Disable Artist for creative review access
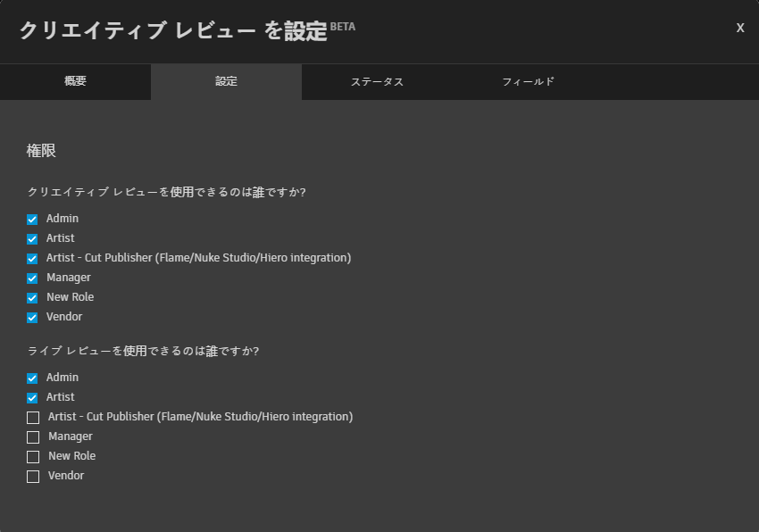759x532 pixels. tap(33, 237)
